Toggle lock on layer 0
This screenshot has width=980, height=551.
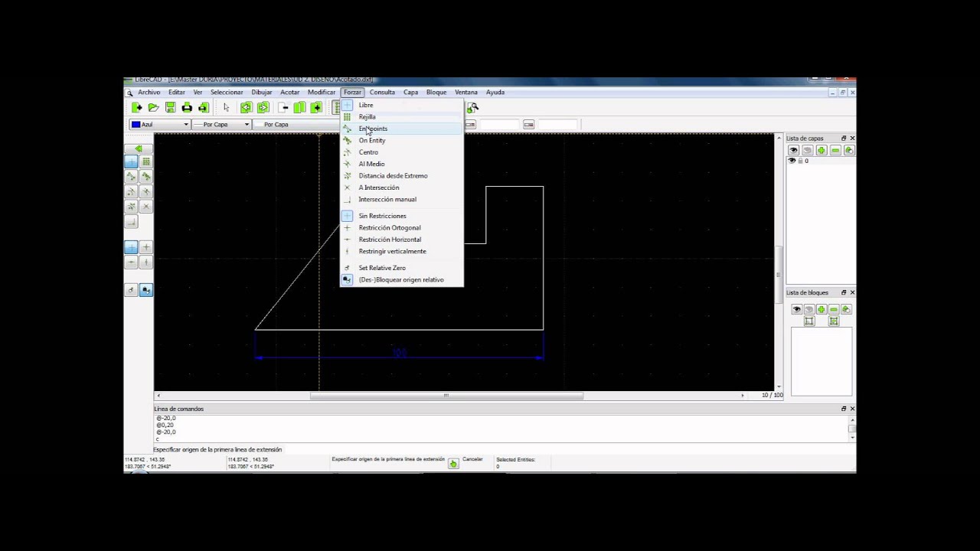(x=800, y=161)
